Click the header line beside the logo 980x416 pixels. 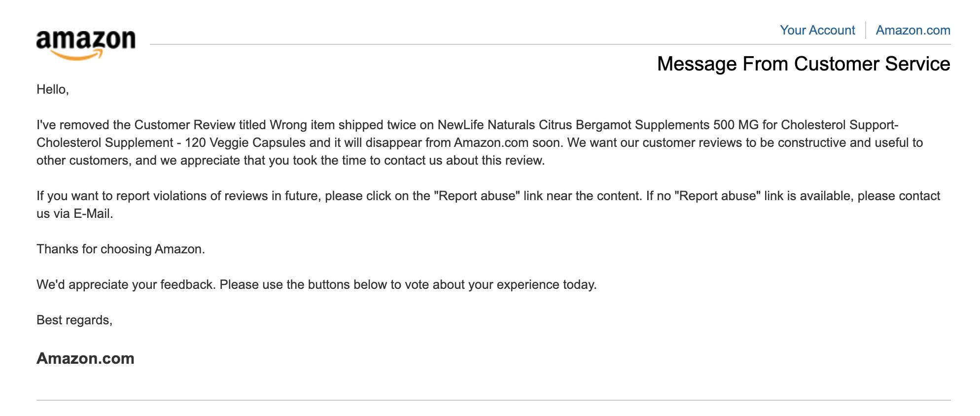click(550, 44)
